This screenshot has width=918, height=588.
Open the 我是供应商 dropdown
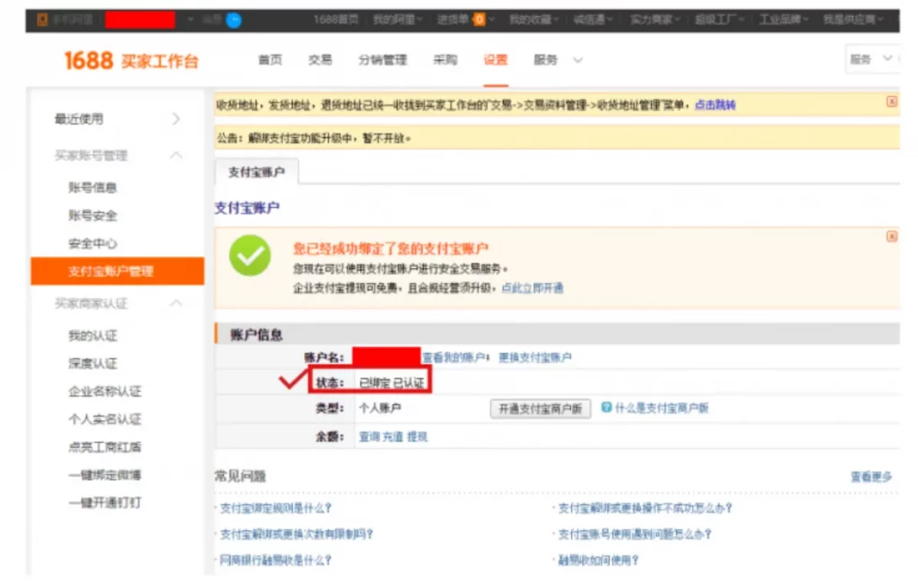point(853,20)
